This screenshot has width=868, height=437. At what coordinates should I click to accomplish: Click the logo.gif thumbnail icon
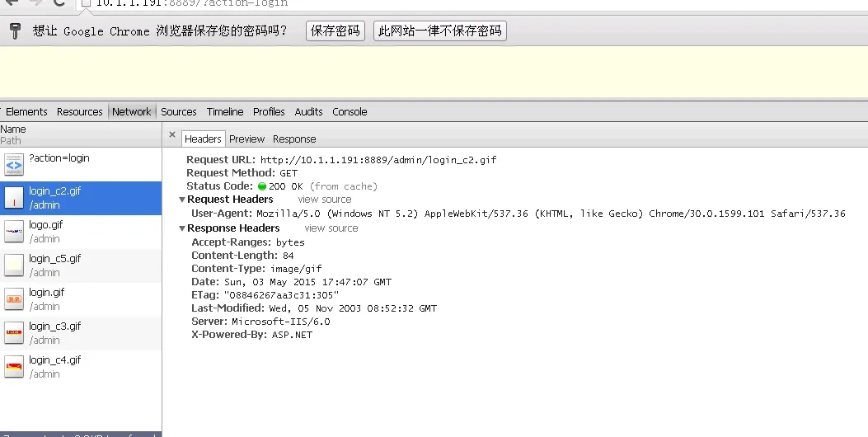click(14, 232)
